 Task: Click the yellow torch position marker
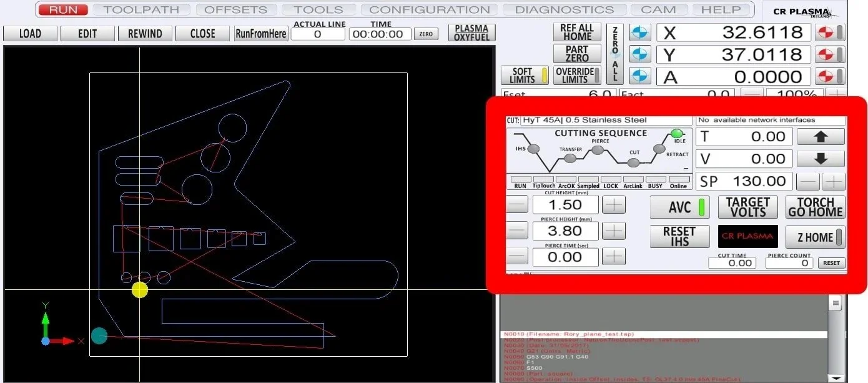pyautogui.click(x=140, y=289)
